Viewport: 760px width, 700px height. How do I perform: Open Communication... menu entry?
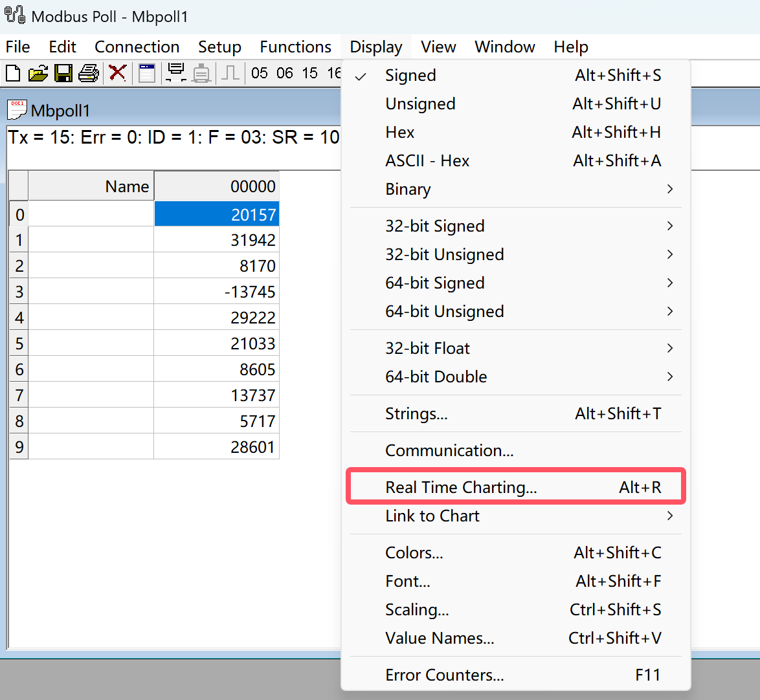516,450
